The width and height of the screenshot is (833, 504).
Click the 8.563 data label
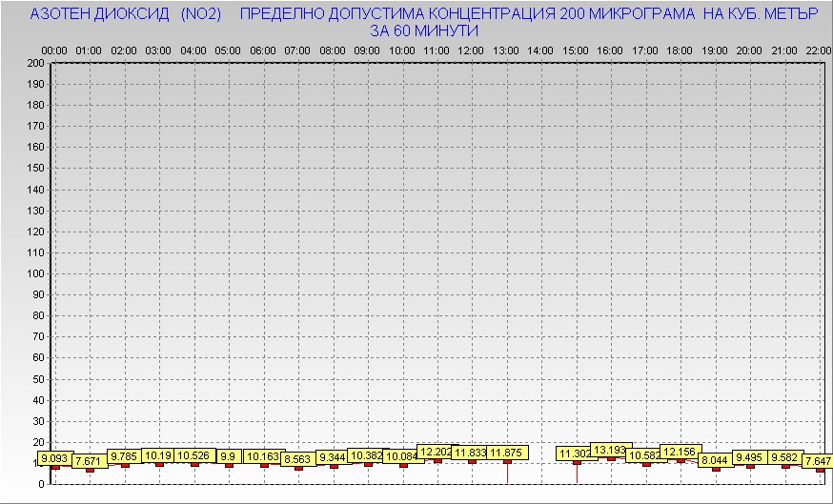[x=298, y=459]
